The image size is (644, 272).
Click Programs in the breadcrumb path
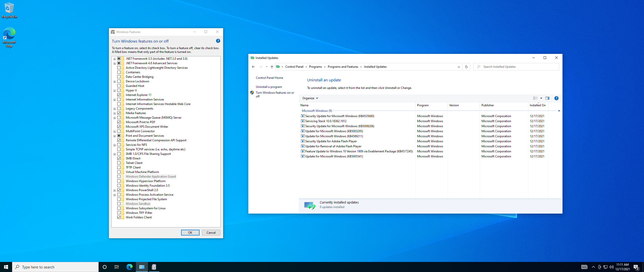pyautogui.click(x=315, y=67)
